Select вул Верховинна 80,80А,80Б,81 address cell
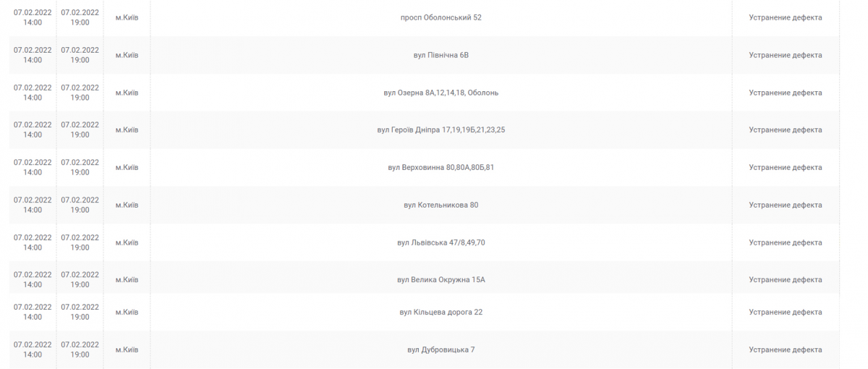The width and height of the screenshot is (868, 369). 441,167
